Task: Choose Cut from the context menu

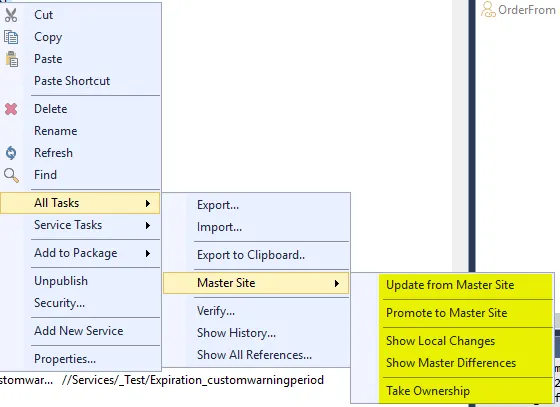Action: (x=81, y=15)
